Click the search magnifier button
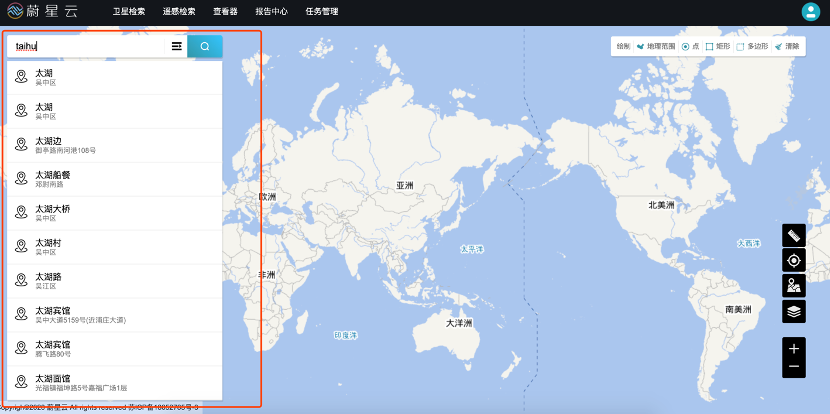Image resolution: width=830 pixels, height=414 pixels. coord(205,46)
